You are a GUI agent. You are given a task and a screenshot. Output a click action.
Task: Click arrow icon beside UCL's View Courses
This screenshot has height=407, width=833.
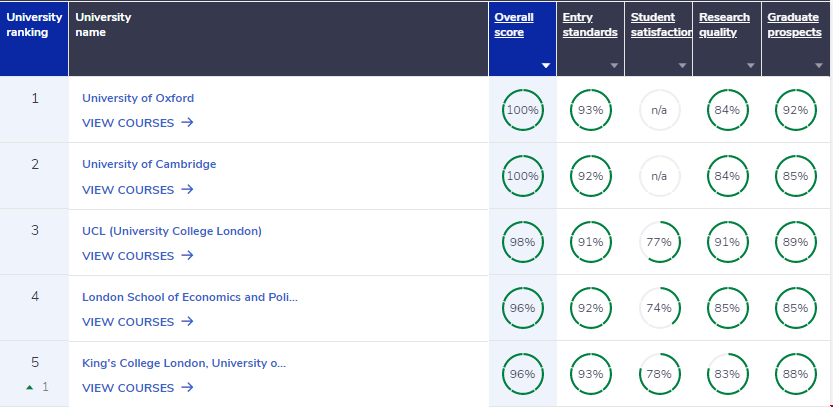(x=187, y=255)
